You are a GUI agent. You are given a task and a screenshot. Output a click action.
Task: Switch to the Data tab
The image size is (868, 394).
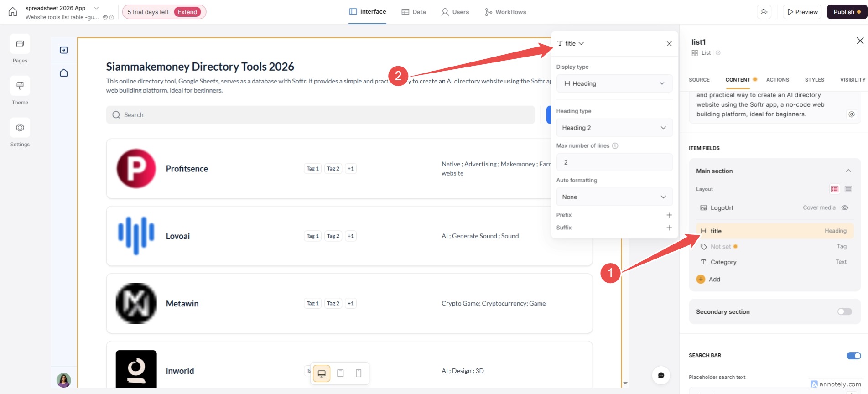point(414,12)
